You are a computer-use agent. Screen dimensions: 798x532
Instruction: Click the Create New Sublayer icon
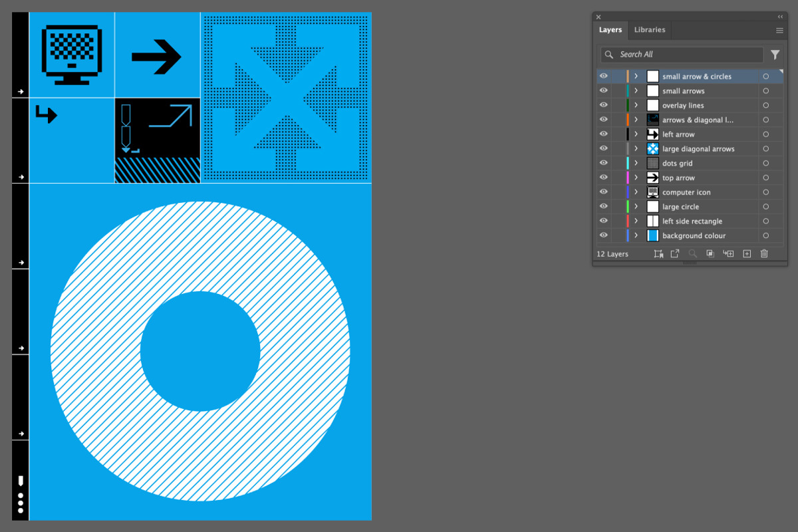pyautogui.click(x=728, y=254)
